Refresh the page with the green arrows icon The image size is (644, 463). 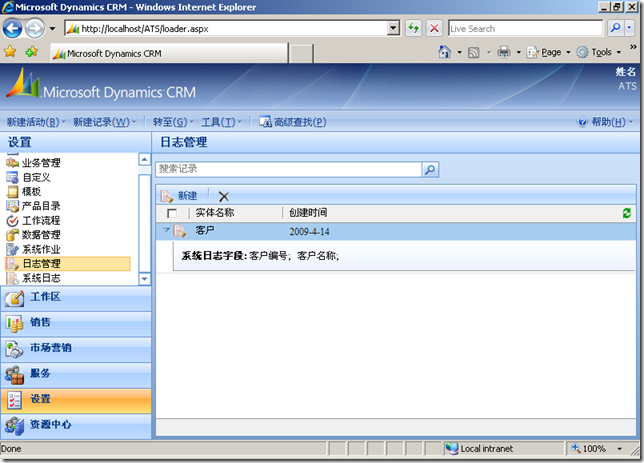[413, 28]
